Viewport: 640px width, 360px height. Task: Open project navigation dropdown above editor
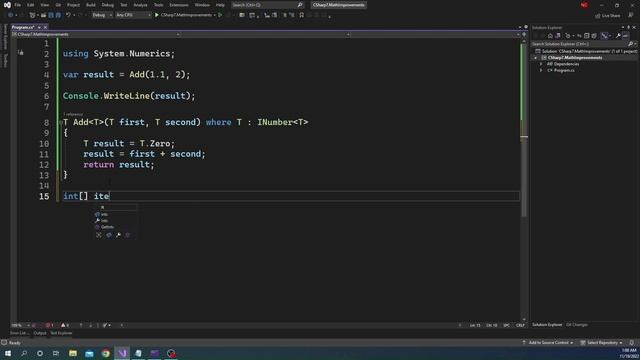pos(96,34)
